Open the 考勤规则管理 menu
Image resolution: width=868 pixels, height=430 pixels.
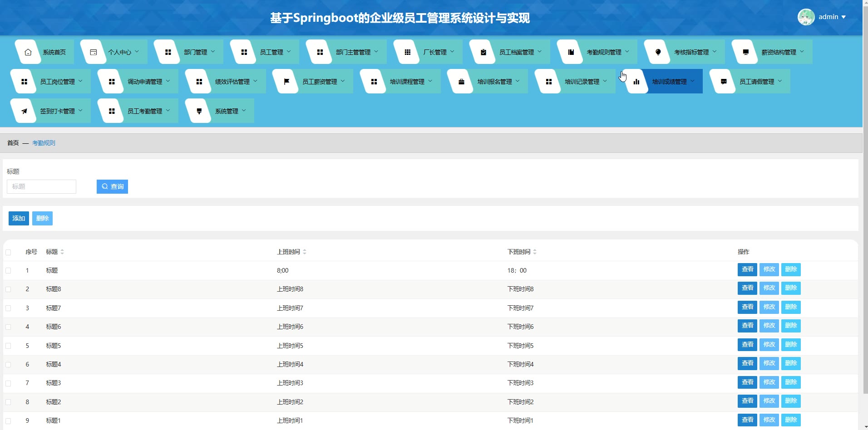604,52
